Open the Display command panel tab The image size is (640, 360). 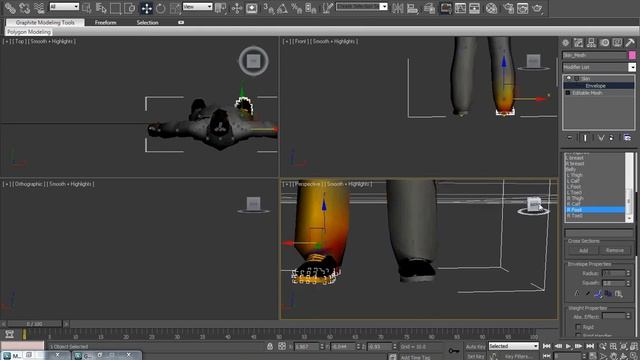(x=617, y=42)
